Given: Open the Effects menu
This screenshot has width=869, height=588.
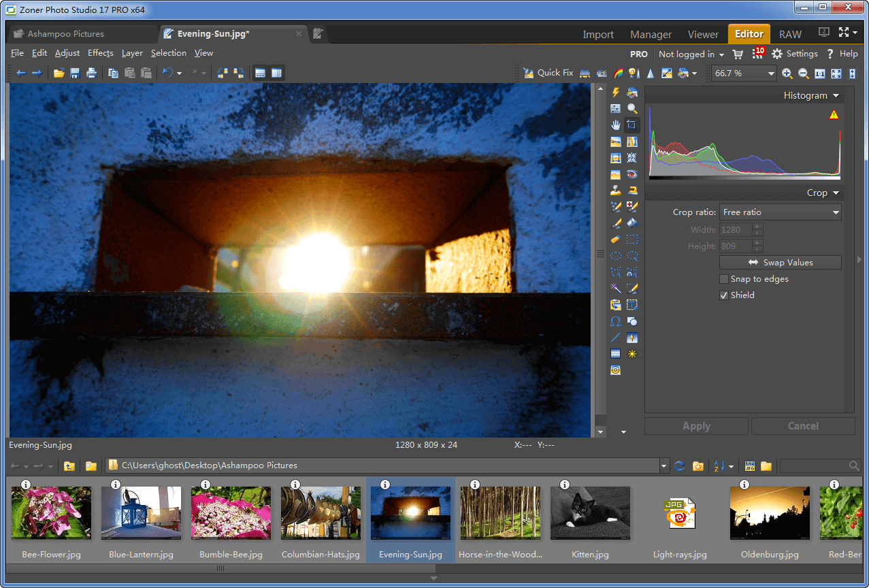Looking at the screenshot, I should (x=101, y=53).
